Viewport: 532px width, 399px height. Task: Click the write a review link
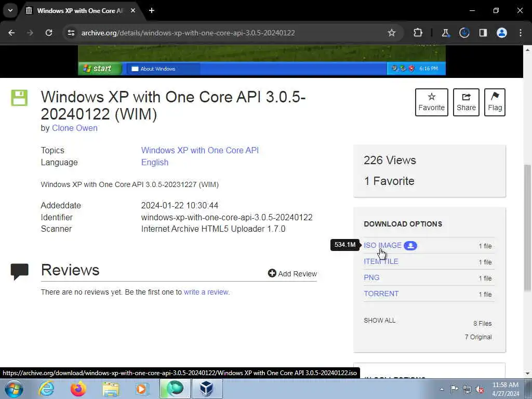click(206, 292)
